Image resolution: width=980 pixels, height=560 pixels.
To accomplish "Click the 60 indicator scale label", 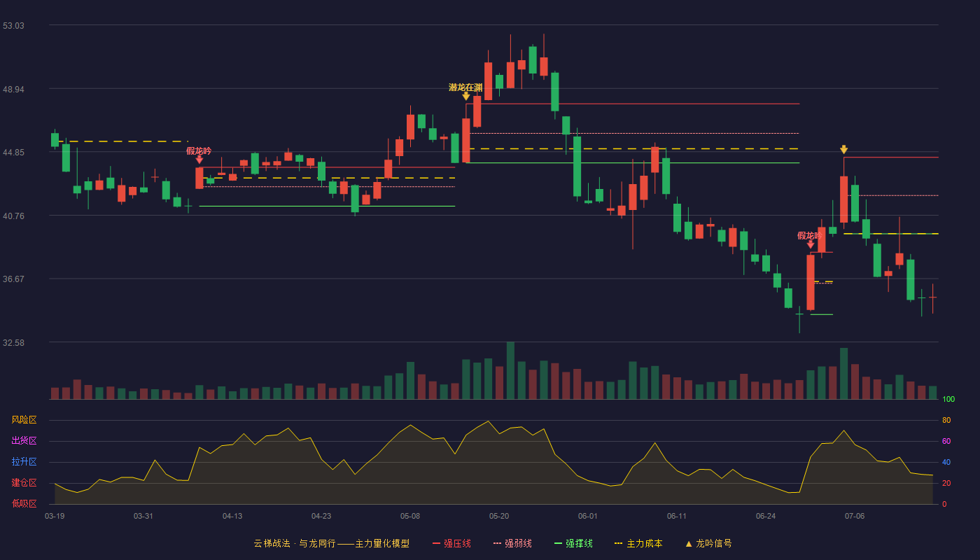I will point(946,441).
